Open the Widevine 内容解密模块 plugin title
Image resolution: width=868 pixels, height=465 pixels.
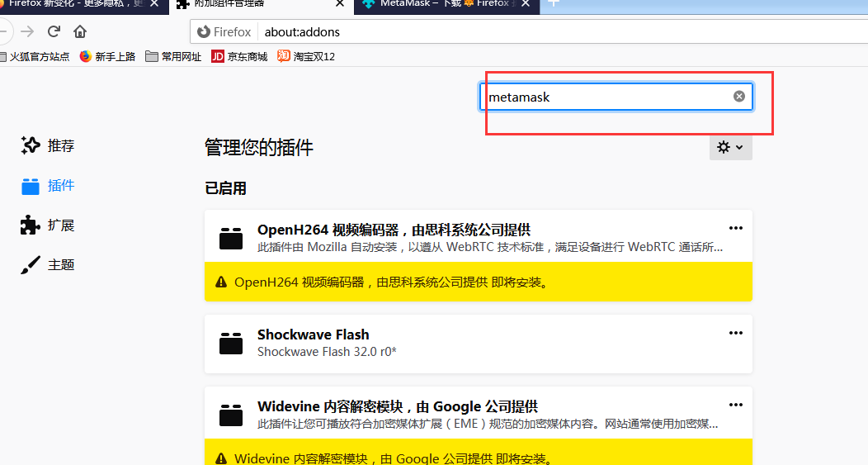[398, 407]
